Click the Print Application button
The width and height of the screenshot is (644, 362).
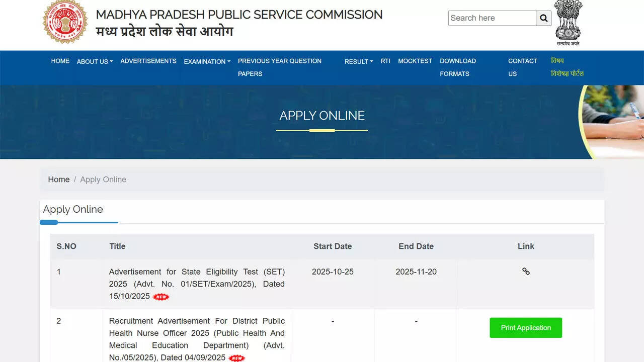point(526,327)
